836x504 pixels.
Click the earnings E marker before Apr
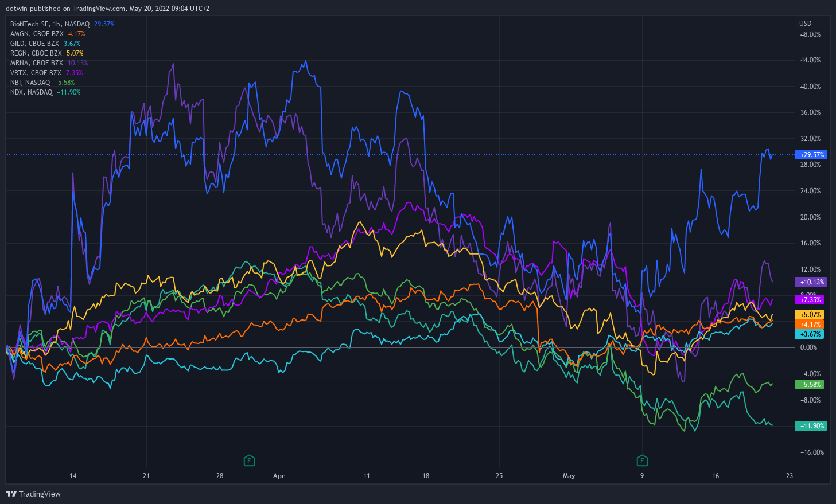point(249,460)
